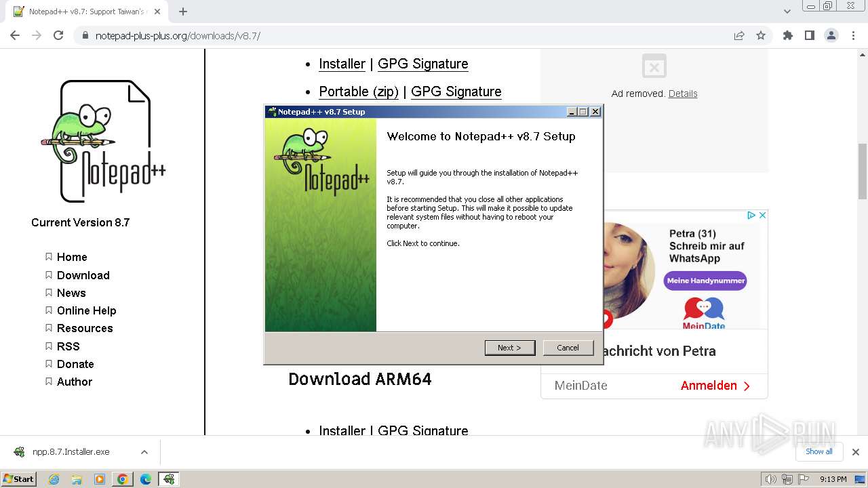Click Show all downloads button

click(x=818, y=451)
